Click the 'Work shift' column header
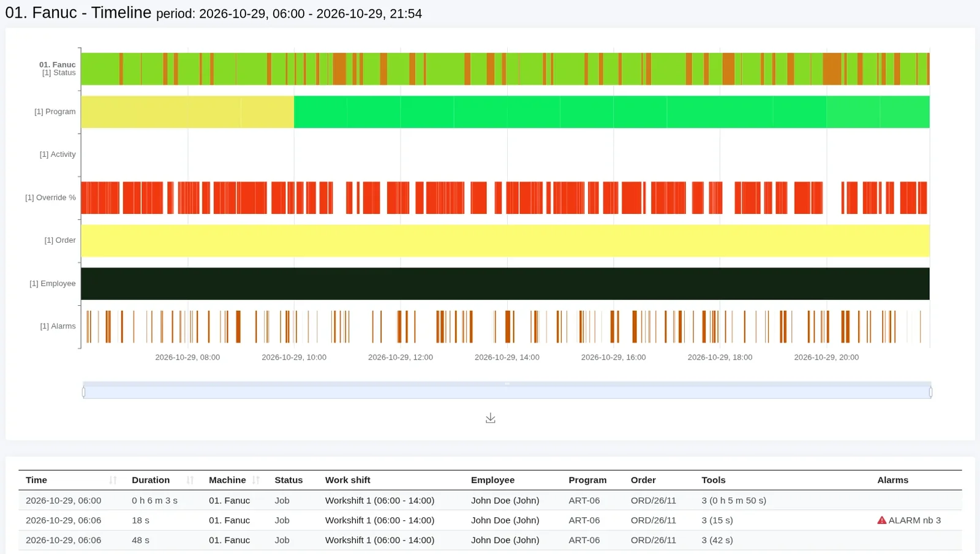Screen dimensions: 980x554 tap(348, 480)
